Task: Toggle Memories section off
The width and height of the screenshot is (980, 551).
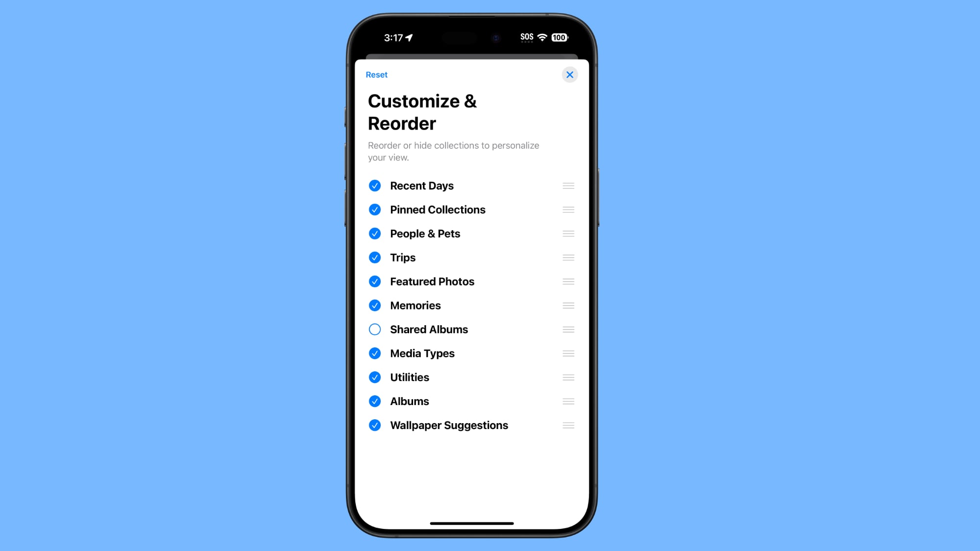Action: [x=375, y=306]
